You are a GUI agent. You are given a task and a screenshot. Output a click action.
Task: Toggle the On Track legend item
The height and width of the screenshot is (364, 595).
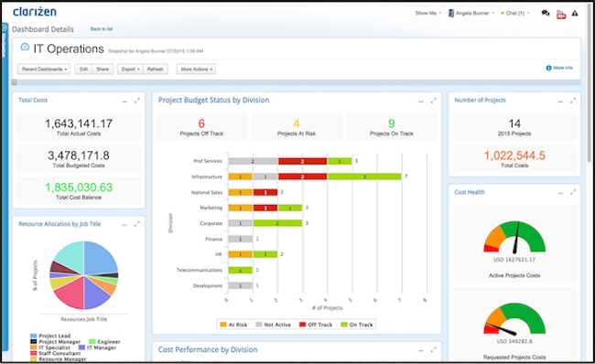357,325
